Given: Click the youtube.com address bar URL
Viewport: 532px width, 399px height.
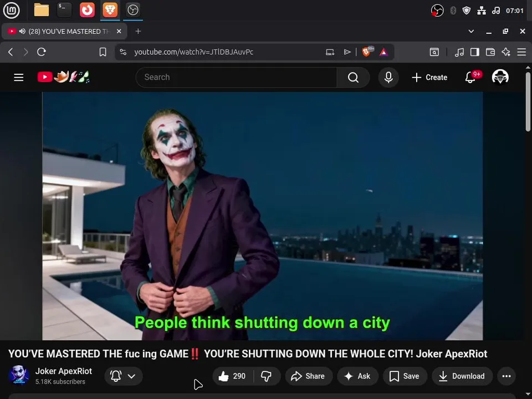Looking at the screenshot, I should tap(194, 52).
